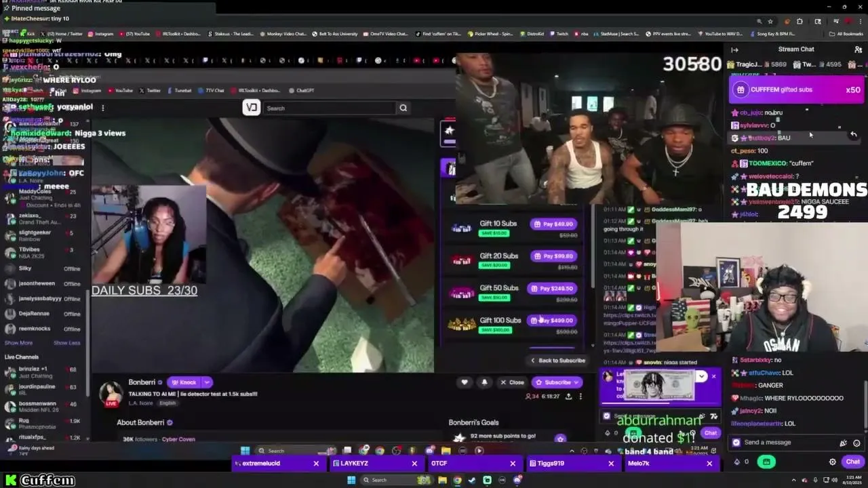This screenshot has height=488, width=868.
Task: Pay $99.80 for Gift 20 Subs
Action: point(553,256)
